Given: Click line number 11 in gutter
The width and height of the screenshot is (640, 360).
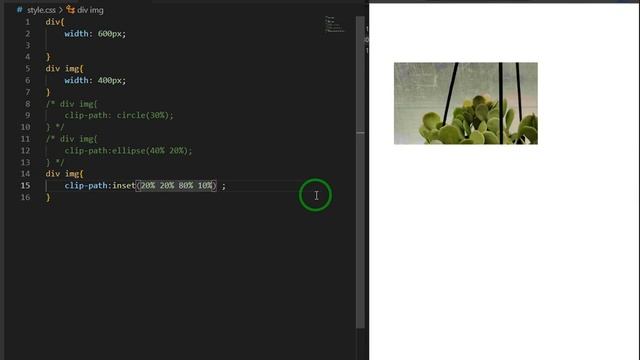Looking at the screenshot, I should (25, 139).
